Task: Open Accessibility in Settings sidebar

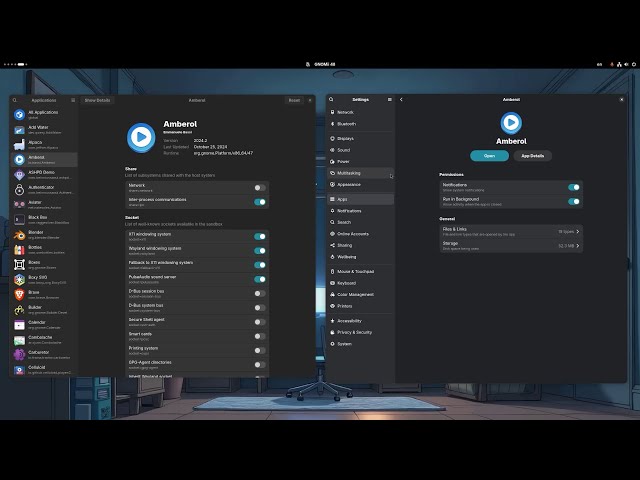Action: (360, 321)
